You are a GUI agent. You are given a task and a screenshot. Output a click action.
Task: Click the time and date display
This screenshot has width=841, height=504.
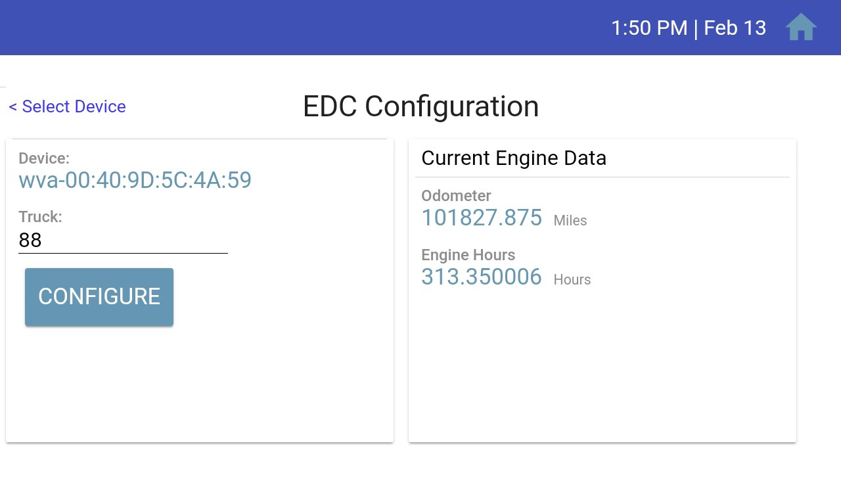tap(689, 28)
